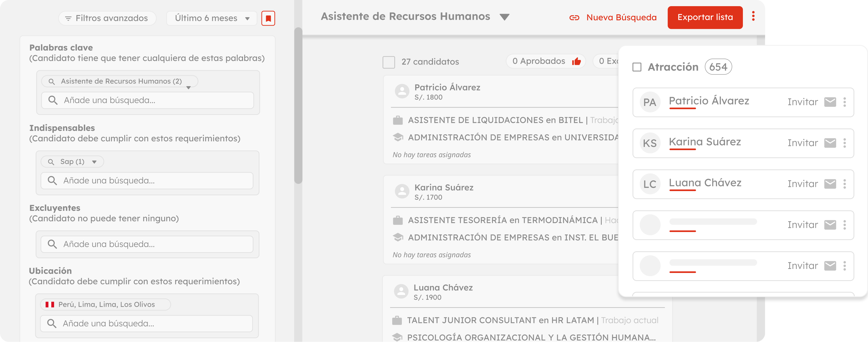Click S/. 1900 salary under Luana Chávez
Screen dimensions: 868x342
pyautogui.click(x=428, y=298)
